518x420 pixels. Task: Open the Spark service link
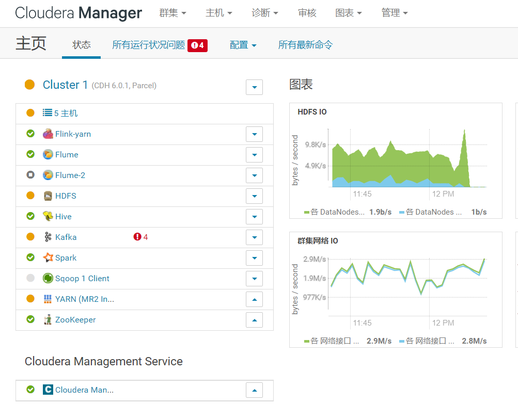(x=66, y=257)
